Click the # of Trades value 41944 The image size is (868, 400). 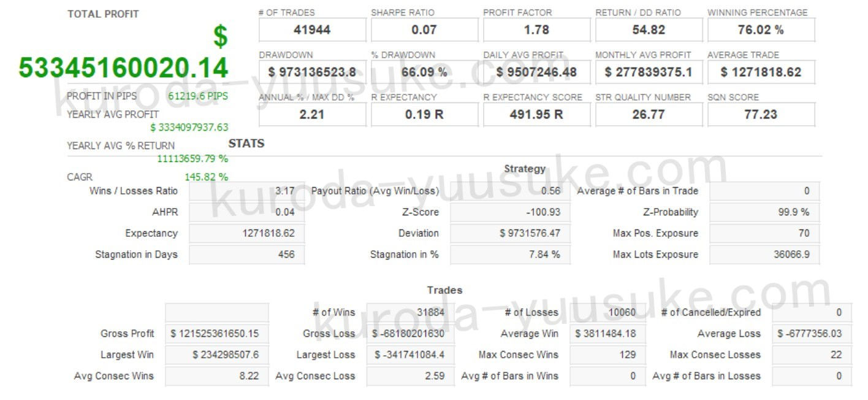point(312,29)
